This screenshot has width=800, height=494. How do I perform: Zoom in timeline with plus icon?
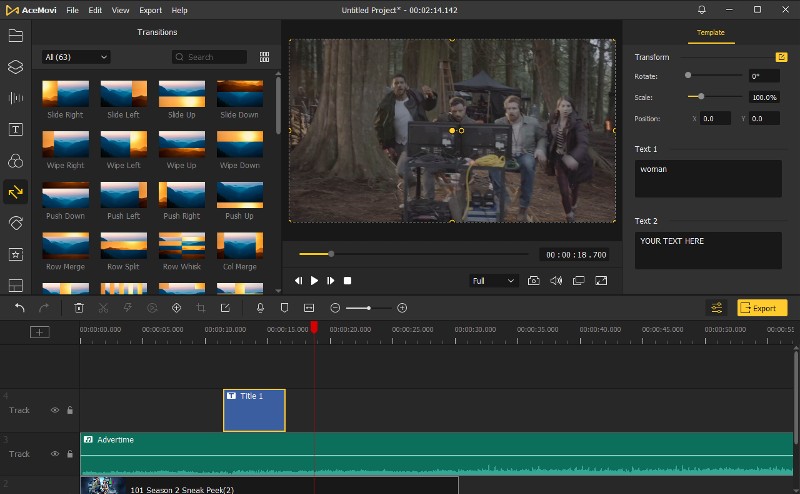point(402,308)
